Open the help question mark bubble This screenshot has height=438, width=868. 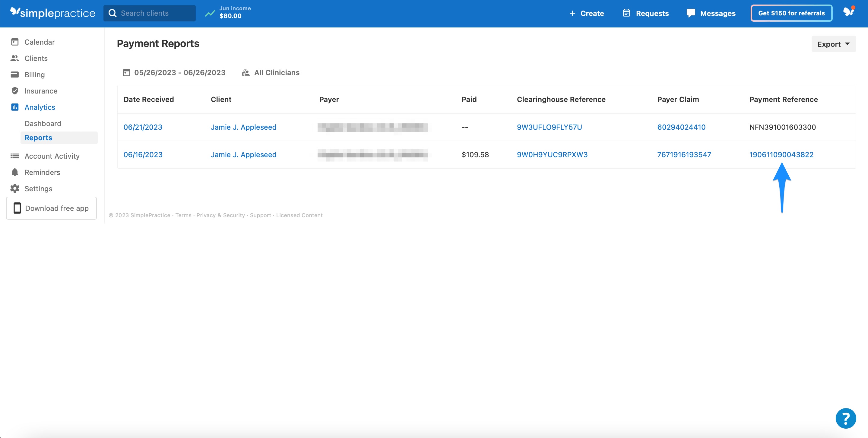pos(846,418)
